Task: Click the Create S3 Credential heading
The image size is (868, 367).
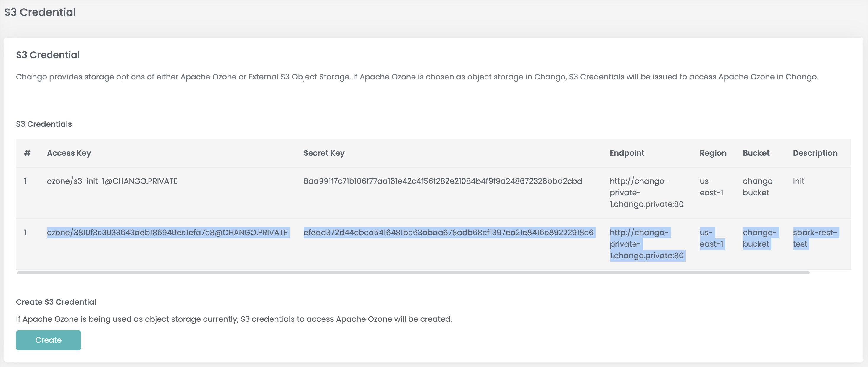Action: [x=56, y=302]
